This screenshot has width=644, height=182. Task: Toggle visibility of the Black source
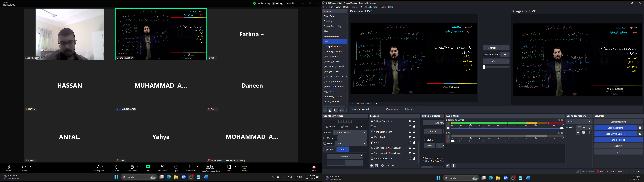point(410,143)
